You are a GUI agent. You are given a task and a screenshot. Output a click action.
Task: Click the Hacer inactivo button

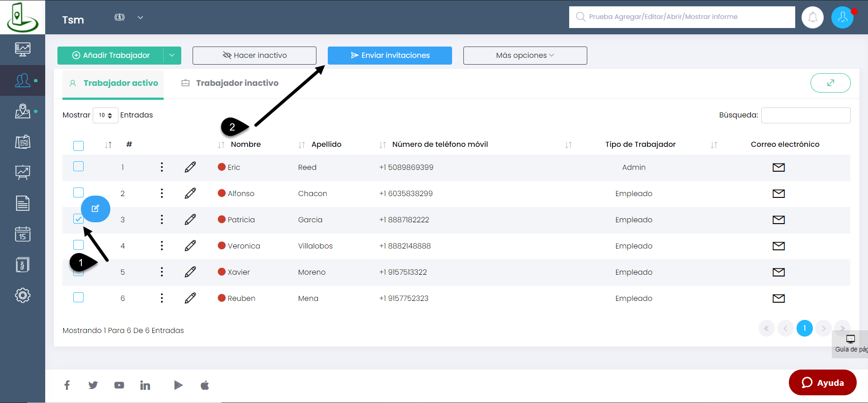[x=254, y=56]
